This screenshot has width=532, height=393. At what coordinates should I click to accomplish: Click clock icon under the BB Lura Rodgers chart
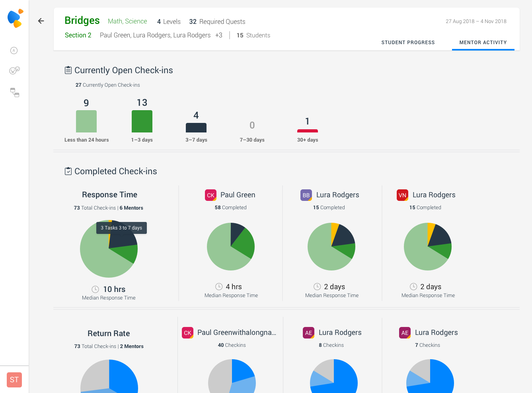(317, 286)
